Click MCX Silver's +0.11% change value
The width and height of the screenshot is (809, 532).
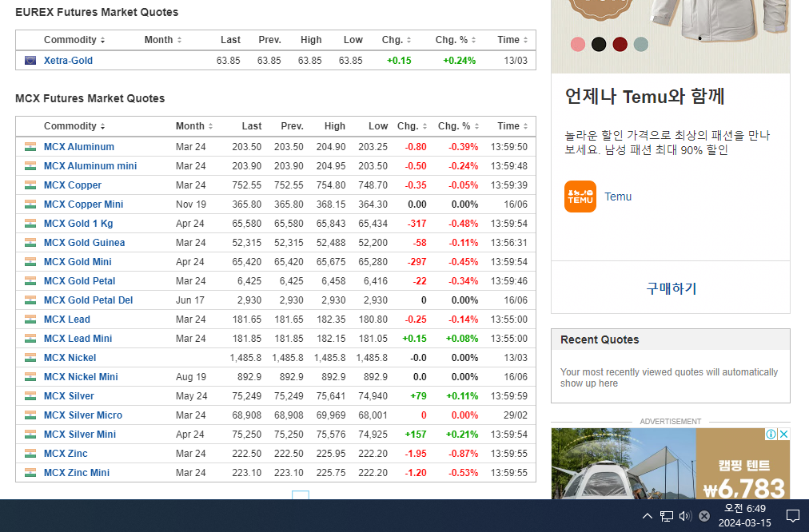(462, 396)
